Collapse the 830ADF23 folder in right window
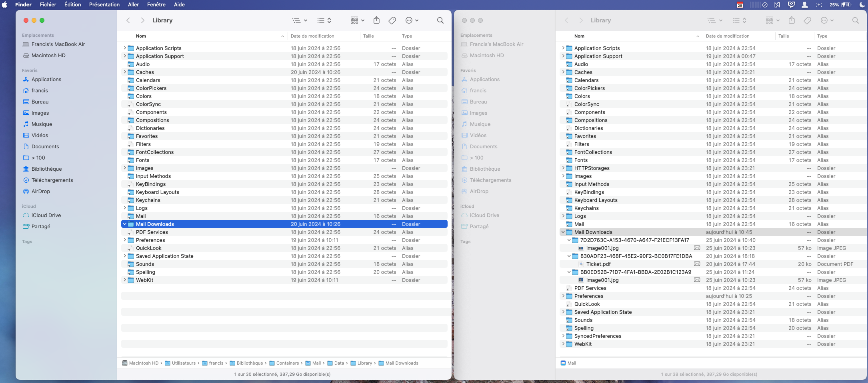Viewport: 868px width, 383px height. pyautogui.click(x=569, y=256)
